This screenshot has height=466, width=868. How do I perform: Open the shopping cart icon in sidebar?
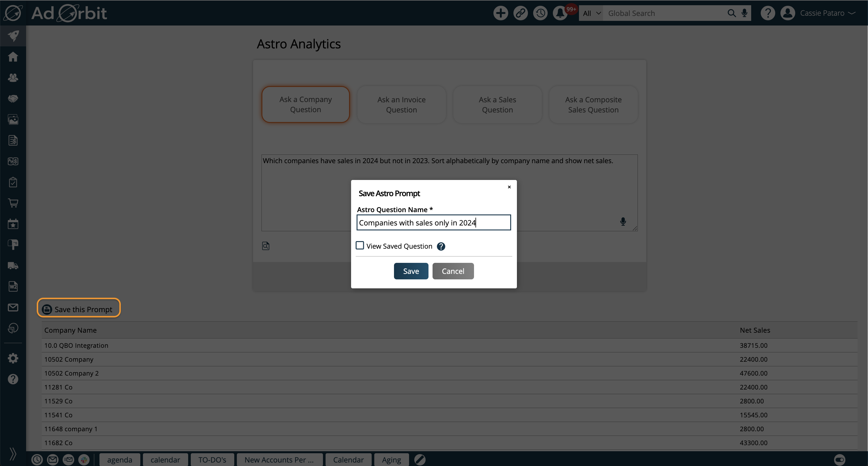pos(13,203)
